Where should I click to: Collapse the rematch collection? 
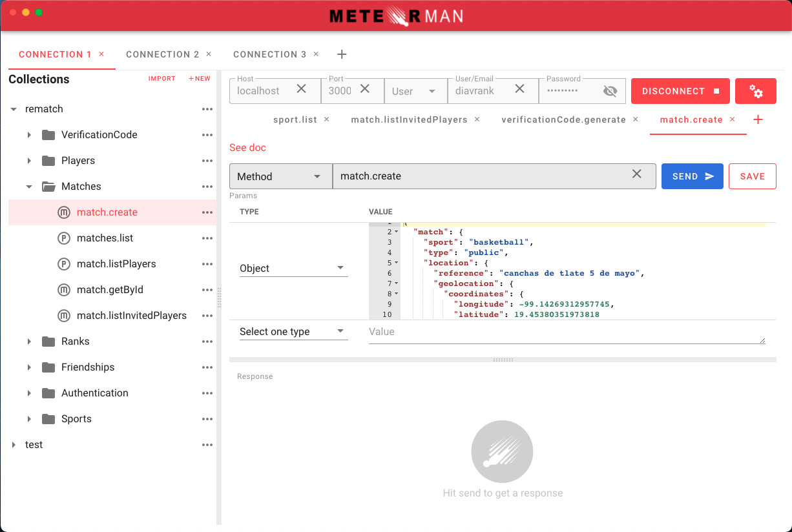(14, 109)
